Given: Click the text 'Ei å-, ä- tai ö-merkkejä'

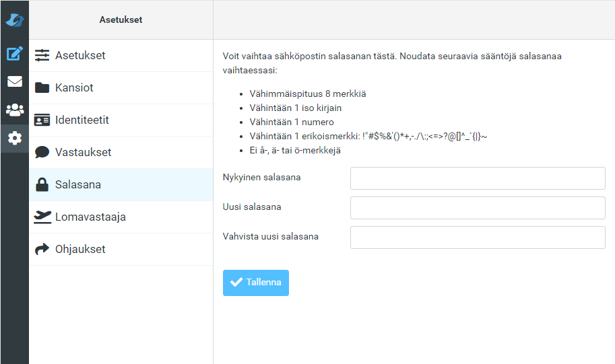Looking at the screenshot, I should point(295,150).
